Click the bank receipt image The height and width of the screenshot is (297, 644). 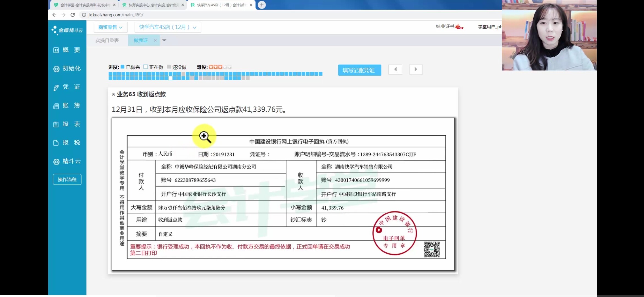pyautogui.click(x=283, y=194)
